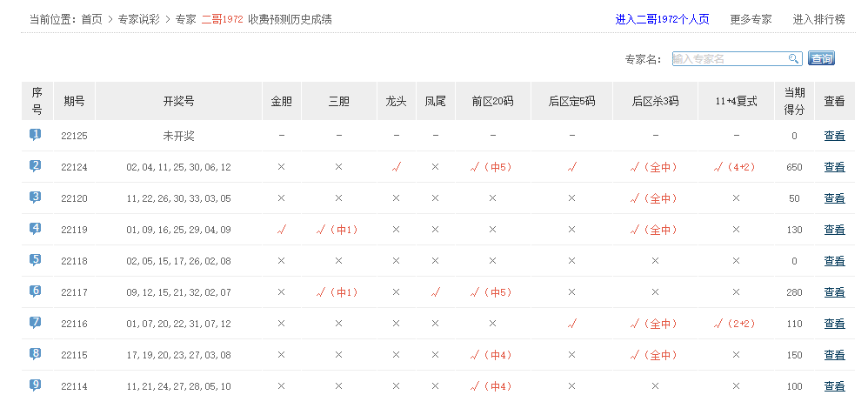Open 查看 for unreleased period 22125

pos(834,136)
